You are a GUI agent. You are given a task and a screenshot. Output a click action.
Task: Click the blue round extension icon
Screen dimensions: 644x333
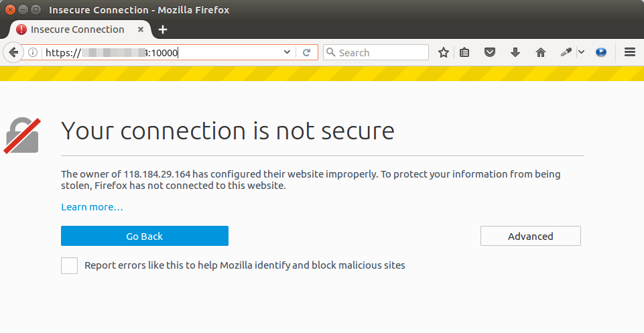pos(601,52)
